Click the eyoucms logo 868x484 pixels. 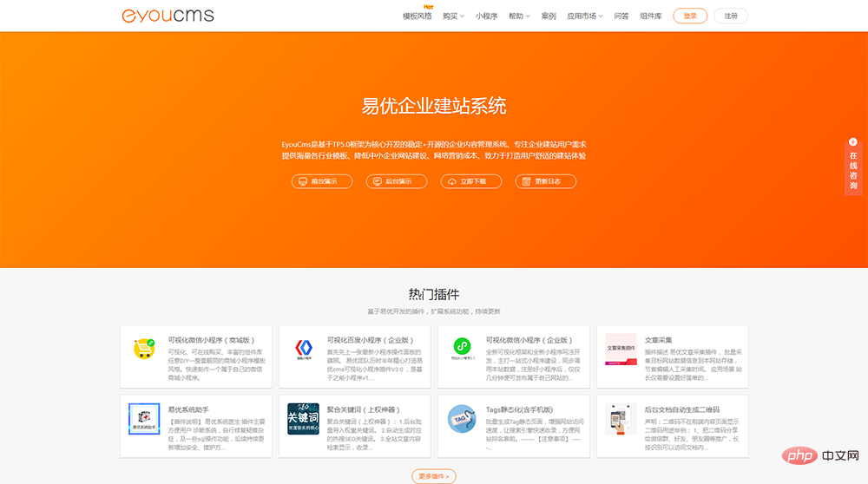[x=168, y=16]
